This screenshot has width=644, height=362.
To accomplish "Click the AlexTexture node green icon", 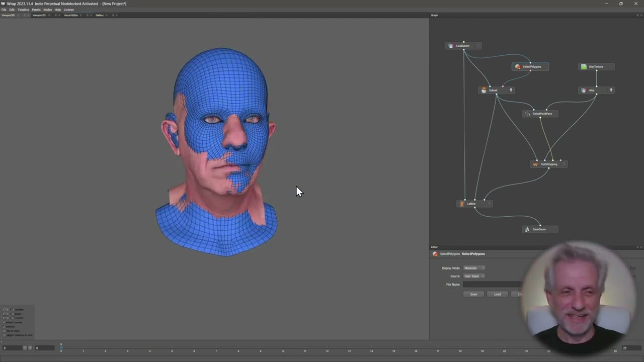I will 584,66.
